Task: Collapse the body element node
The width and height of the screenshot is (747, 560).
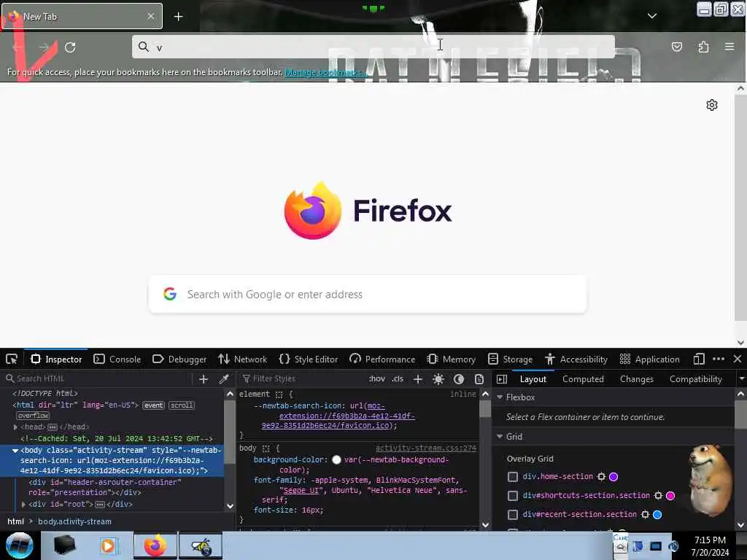Action: [15, 451]
